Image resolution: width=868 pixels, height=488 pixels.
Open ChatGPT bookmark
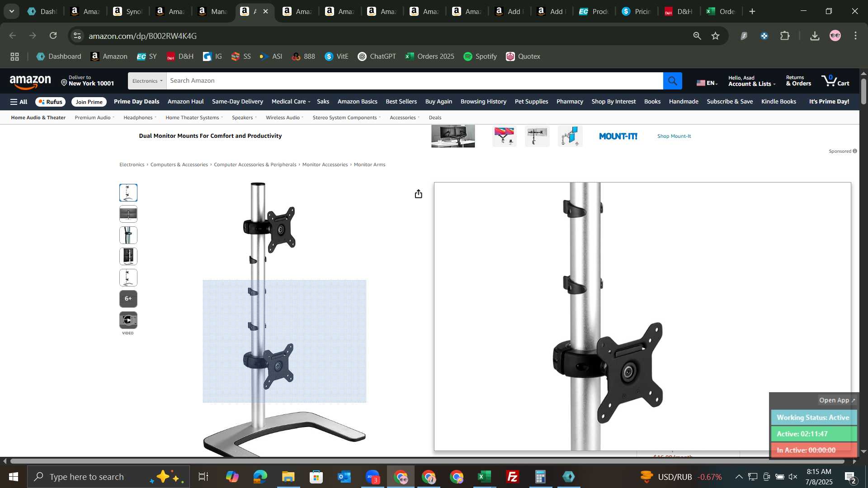(377, 56)
